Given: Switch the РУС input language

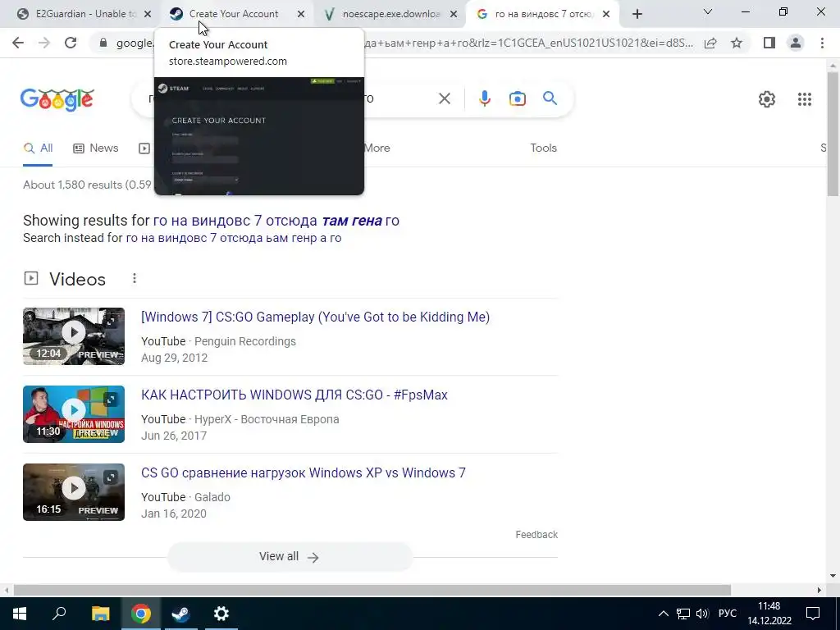Looking at the screenshot, I should pos(728,614).
